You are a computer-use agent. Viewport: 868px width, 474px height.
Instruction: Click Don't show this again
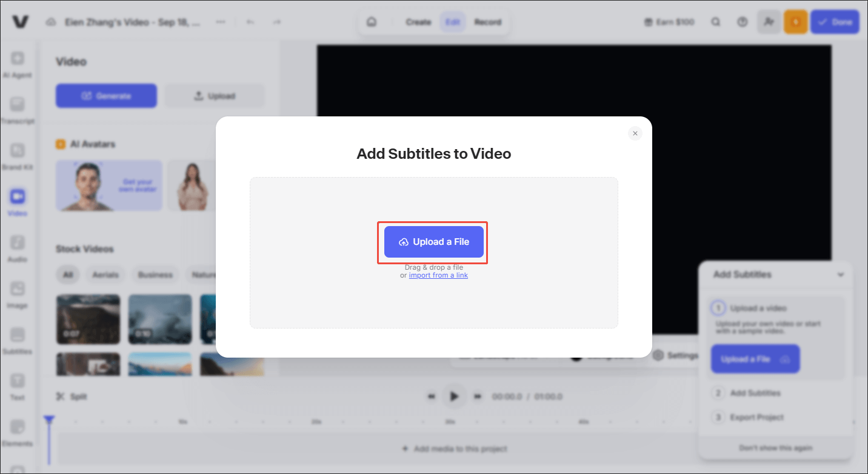(776, 448)
